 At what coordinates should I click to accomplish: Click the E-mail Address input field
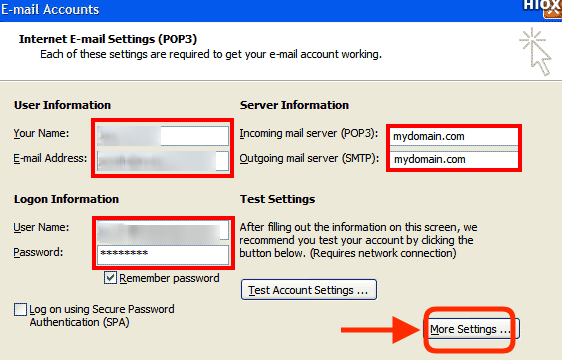point(162,161)
